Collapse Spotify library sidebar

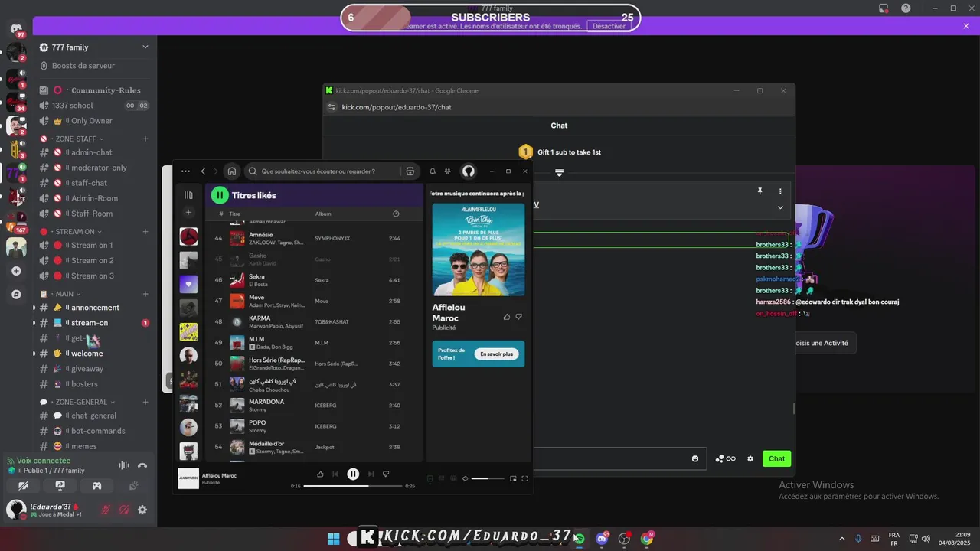tap(188, 195)
